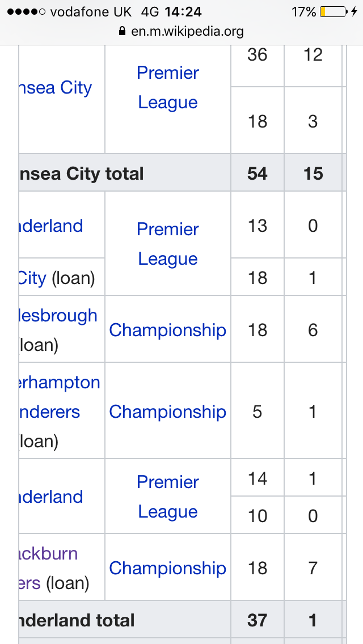Open Championship link in Middlesbrough row
This screenshot has width=363, height=644.
click(168, 330)
